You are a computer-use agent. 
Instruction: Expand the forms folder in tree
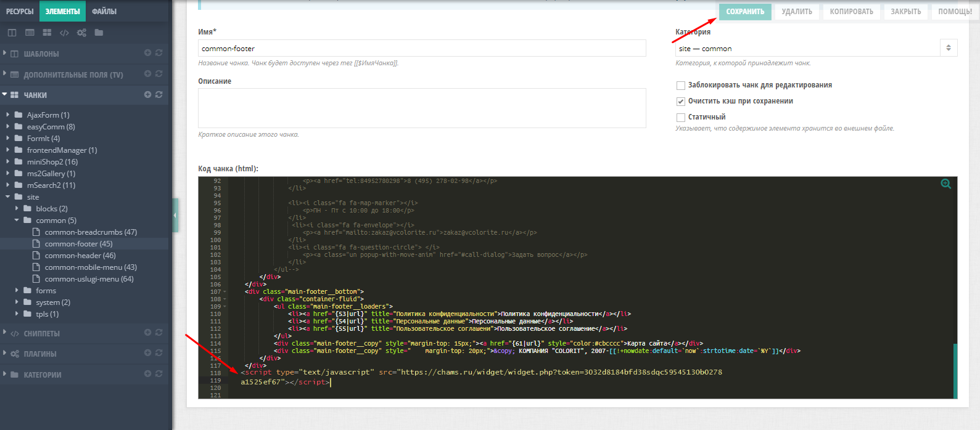[x=17, y=291]
